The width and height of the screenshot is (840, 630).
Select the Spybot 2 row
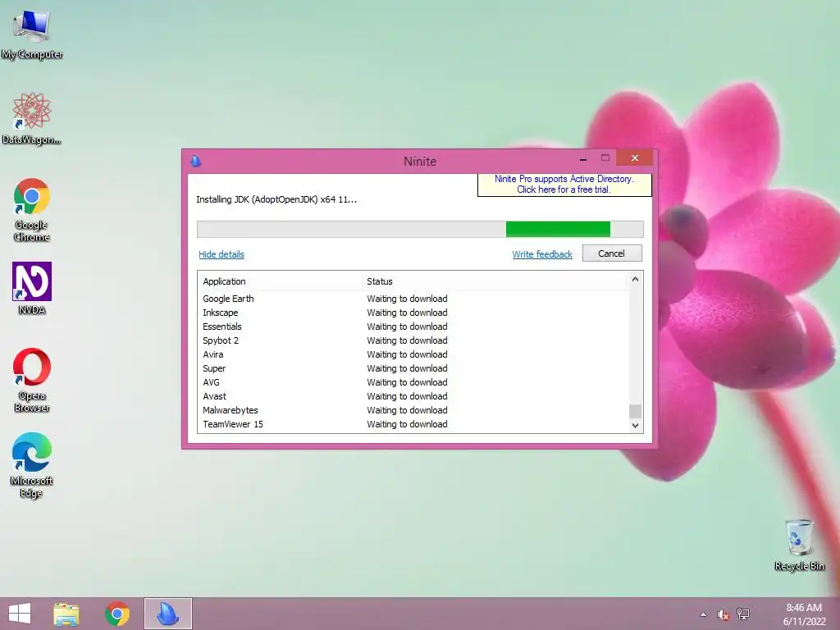[413, 340]
